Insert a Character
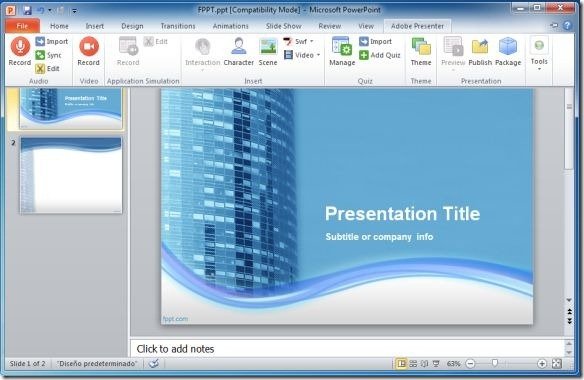 click(x=239, y=51)
